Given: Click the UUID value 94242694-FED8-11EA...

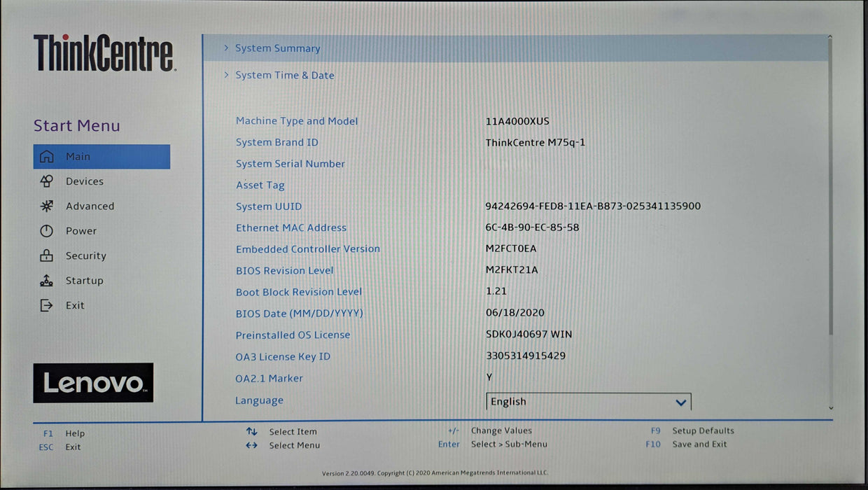Looking at the screenshot, I should (x=593, y=206).
